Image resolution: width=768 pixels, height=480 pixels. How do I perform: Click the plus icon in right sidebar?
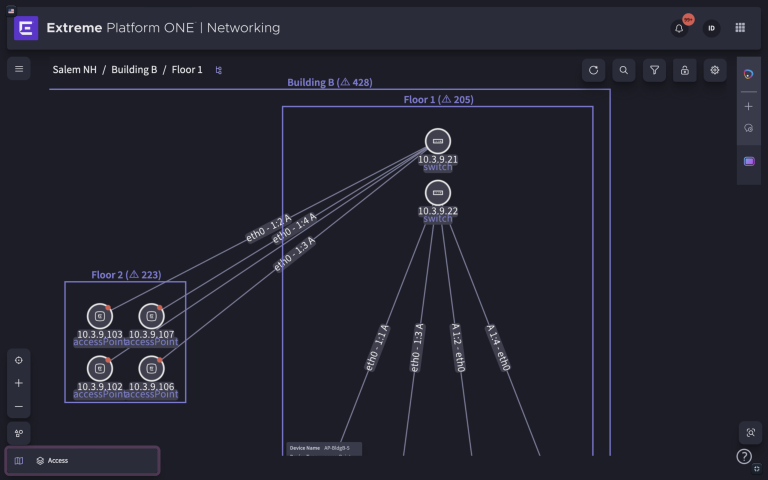tap(748, 106)
